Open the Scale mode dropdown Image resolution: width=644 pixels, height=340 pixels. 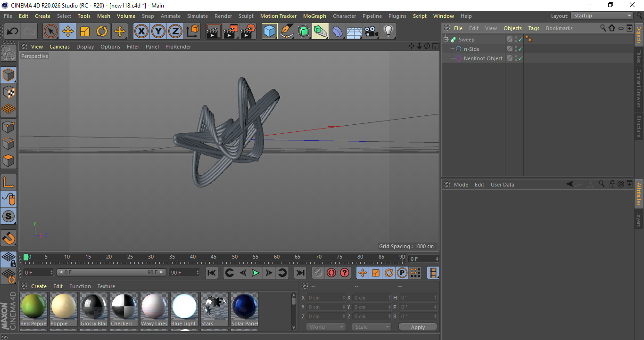pyautogui.click(x=372, y=327)
